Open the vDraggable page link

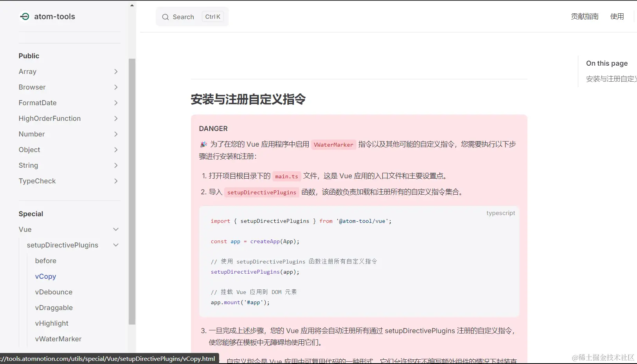click(x=54, y=308)
